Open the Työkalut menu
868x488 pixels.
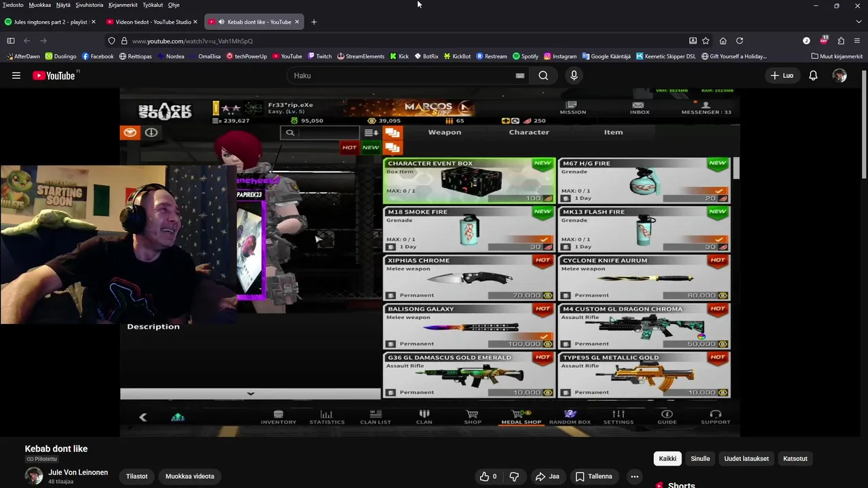[153, 5]
